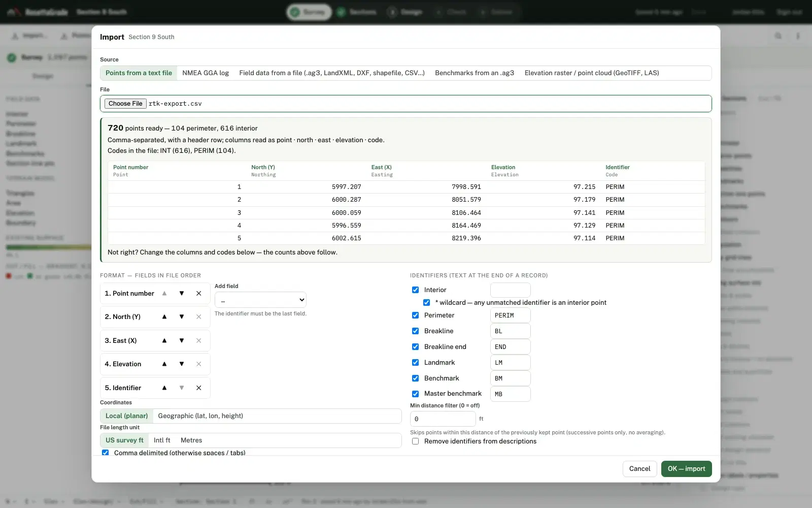
Task: Remove the Identifier field
Action: [x=199, y=388]
